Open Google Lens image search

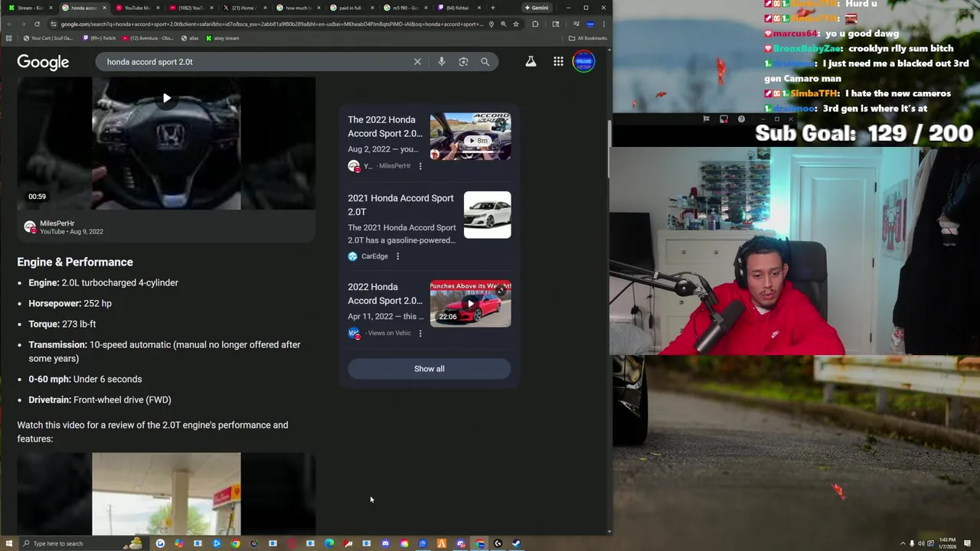pyautogui.click(x=463, y=62)
